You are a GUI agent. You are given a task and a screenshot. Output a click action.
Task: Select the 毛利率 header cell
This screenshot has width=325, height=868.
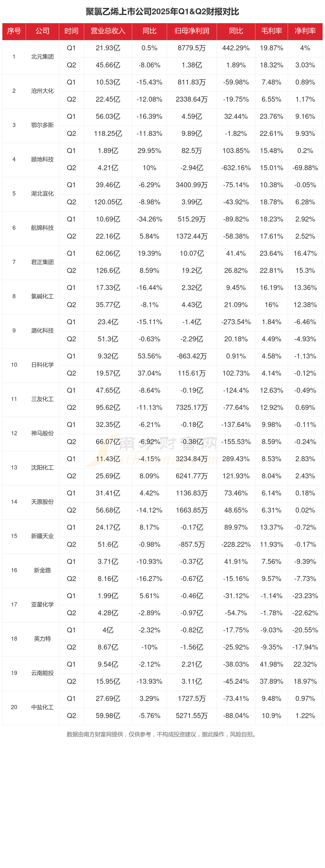tap(271, 31)
